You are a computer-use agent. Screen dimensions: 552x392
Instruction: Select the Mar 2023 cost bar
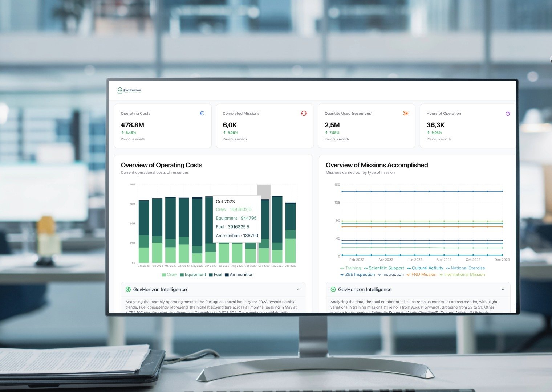point(170,230)
